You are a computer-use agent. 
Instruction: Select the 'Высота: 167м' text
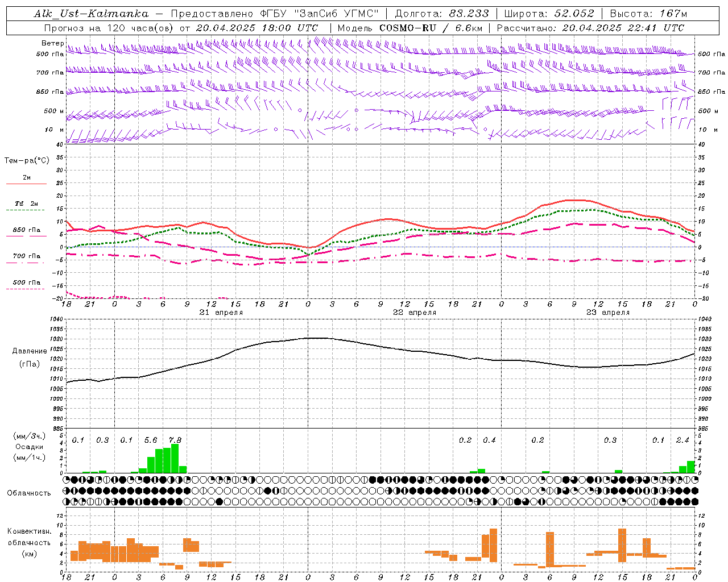tap(648, 14)
